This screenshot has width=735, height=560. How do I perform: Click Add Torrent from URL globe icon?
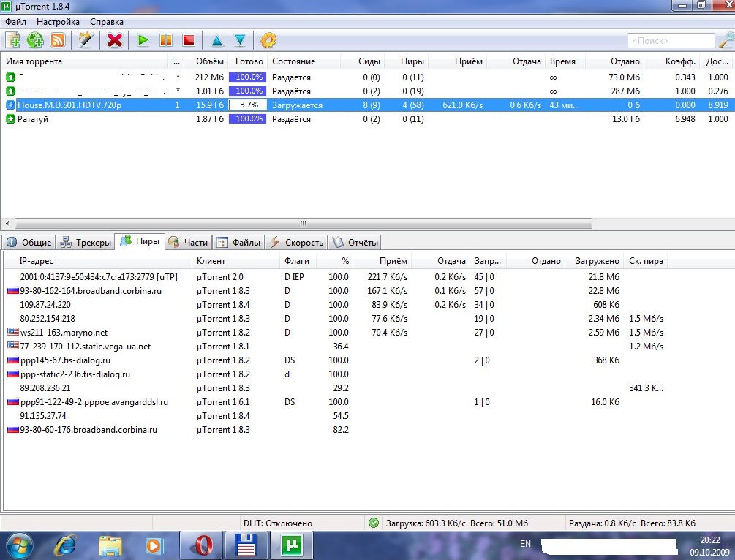pyautogui.click(x=35, y=40)
